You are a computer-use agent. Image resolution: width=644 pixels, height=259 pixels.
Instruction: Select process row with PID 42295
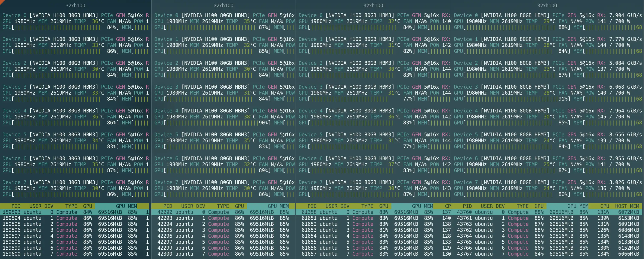pyautogui.click(x=223, y=230)
